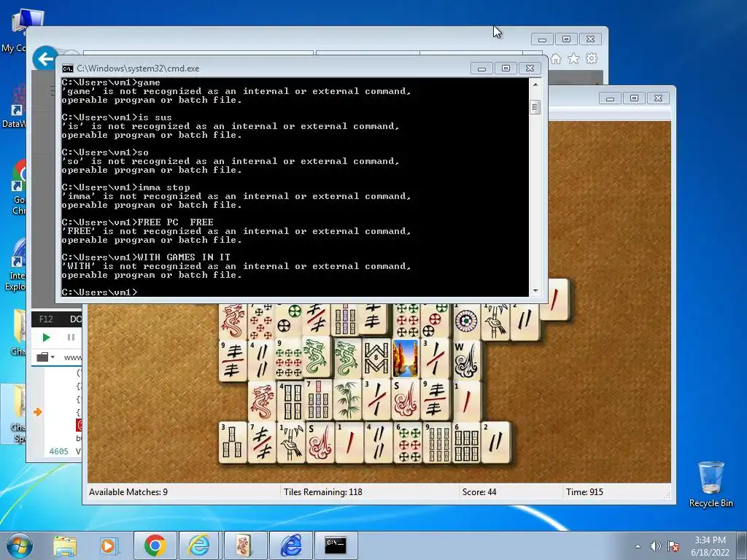Select the landscape picture Mahjong tile

click(406, 359)
